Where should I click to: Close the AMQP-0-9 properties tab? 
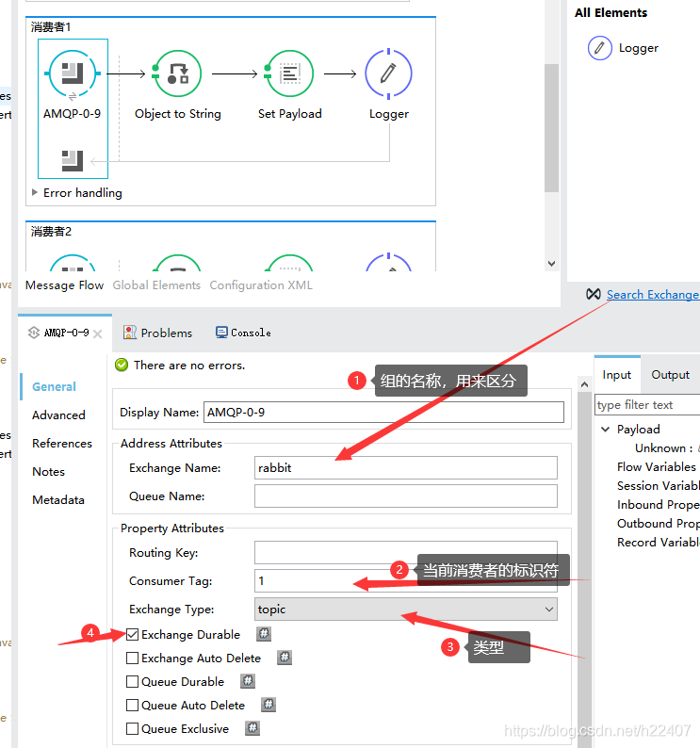(x=98, y=333)
